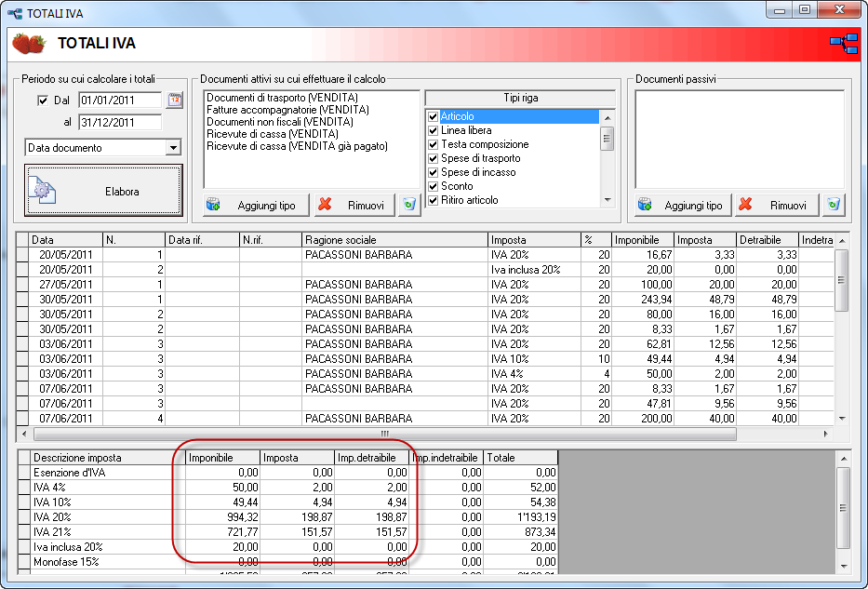Click the 1'193,19 total cell
The height and width of the screenshot is (589, 868).
tap(520, 517)
